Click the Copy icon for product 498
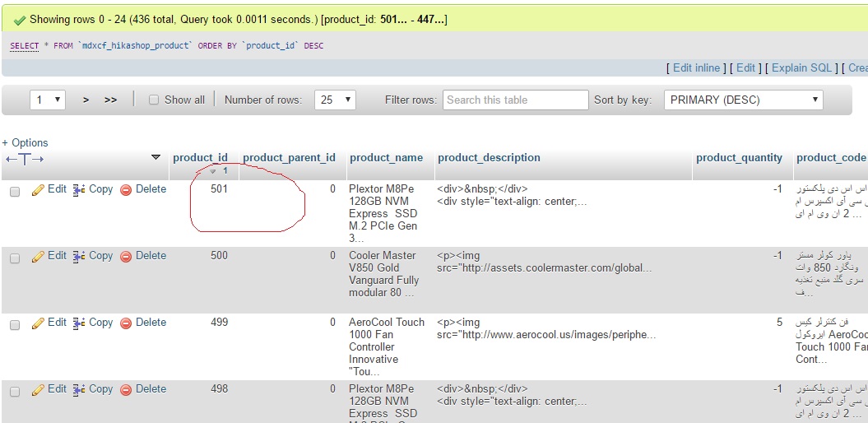The height and width of the screenshot is (423, 868). [x=79, y=390]
